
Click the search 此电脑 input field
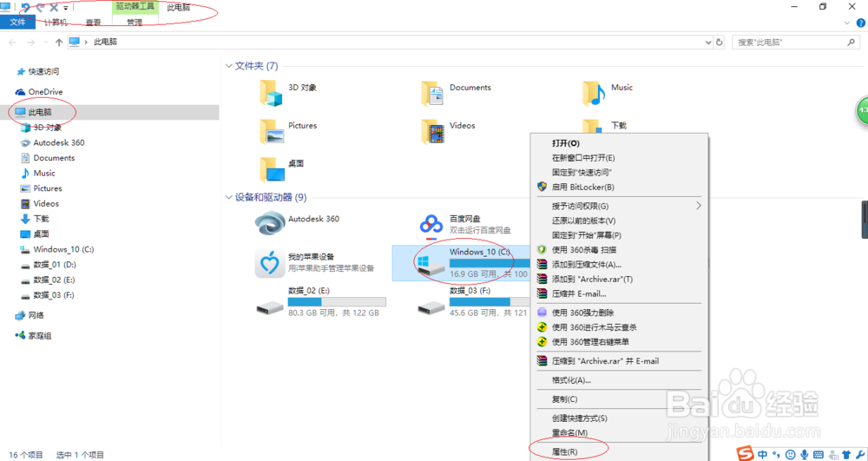tap(795, 42)
